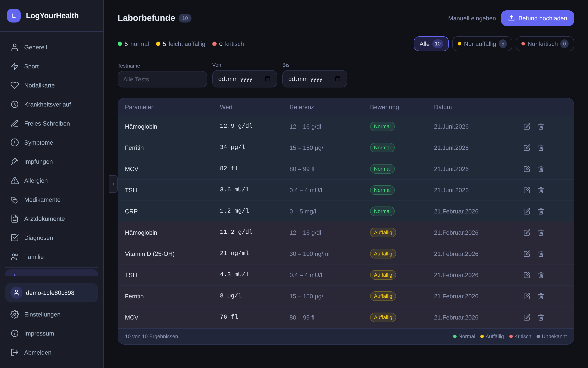588x368 pixels.
Task: Delete the TSH 3.6 mU/l entry
Action: click(541, 190)
